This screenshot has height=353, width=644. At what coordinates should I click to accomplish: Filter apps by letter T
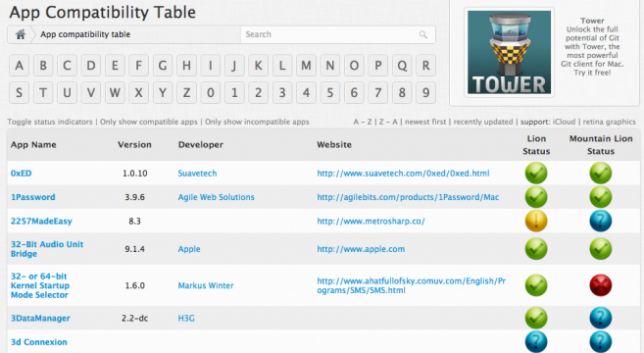point(43,93)
